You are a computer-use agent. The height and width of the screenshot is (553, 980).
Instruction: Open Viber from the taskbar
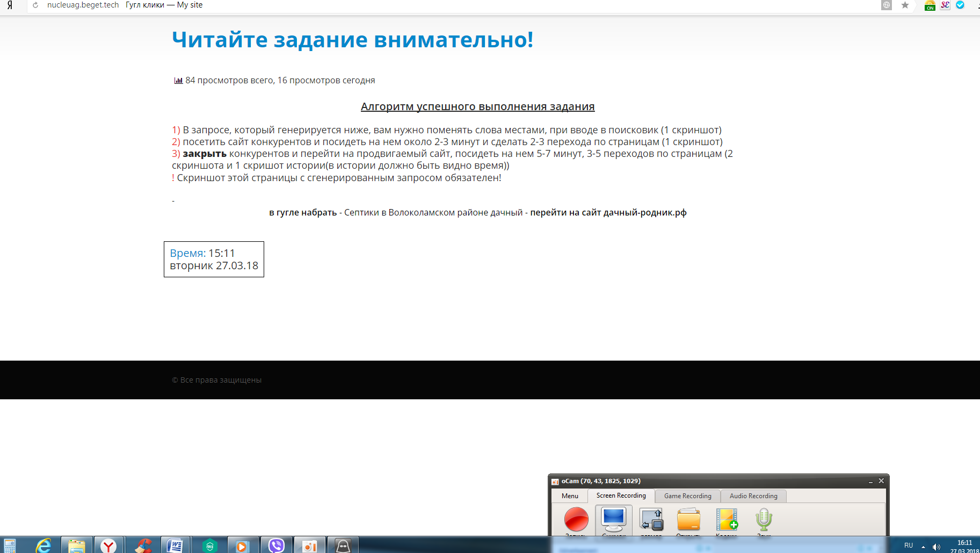coord(276,545)
